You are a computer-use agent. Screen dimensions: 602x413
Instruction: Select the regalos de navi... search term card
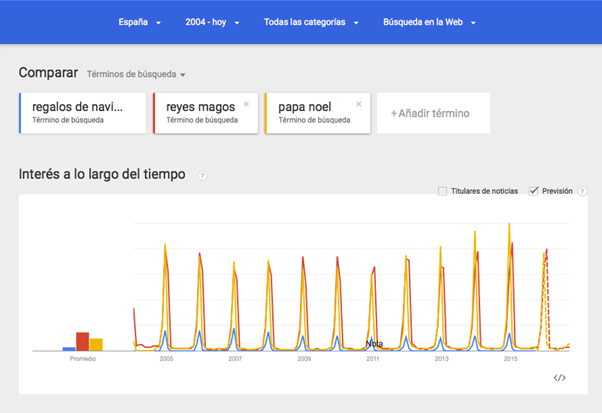(x=83, y=113)
